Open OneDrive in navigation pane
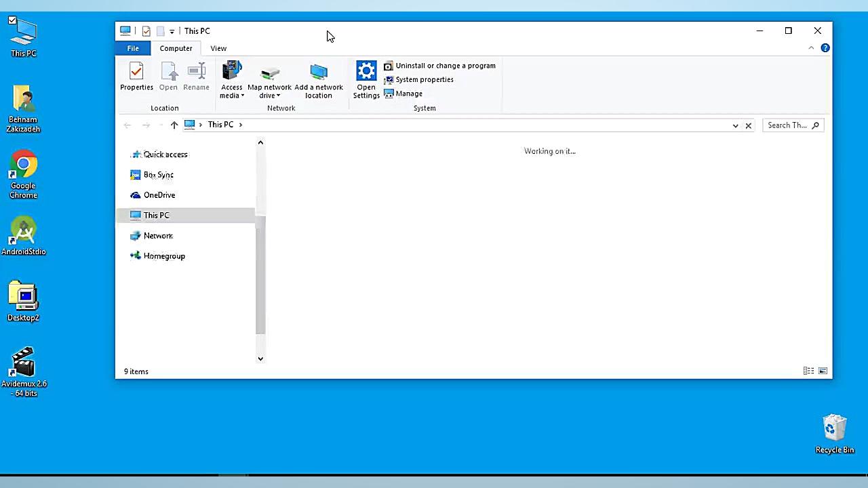Screen dimensions: 868x488 pyautogui.click(x=159, y=195)
